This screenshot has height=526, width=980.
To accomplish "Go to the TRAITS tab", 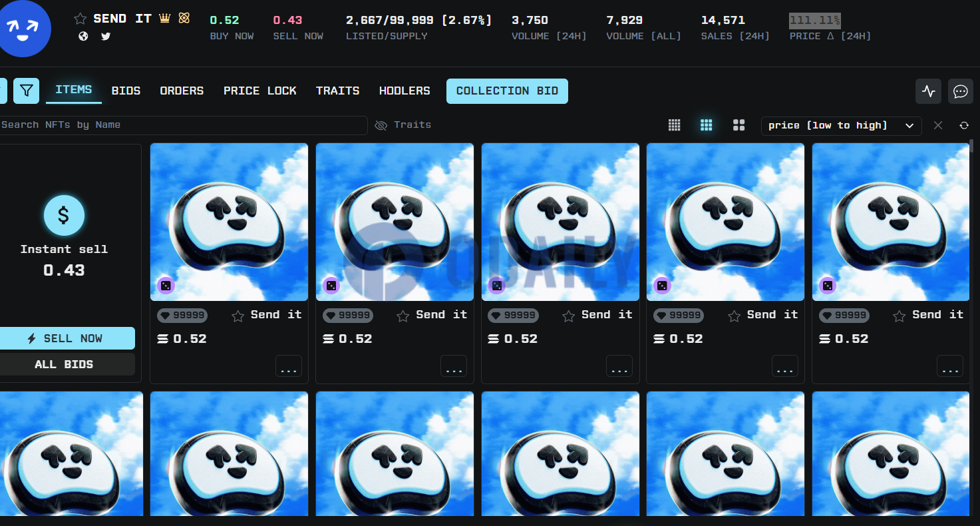I will click(337, 91).
